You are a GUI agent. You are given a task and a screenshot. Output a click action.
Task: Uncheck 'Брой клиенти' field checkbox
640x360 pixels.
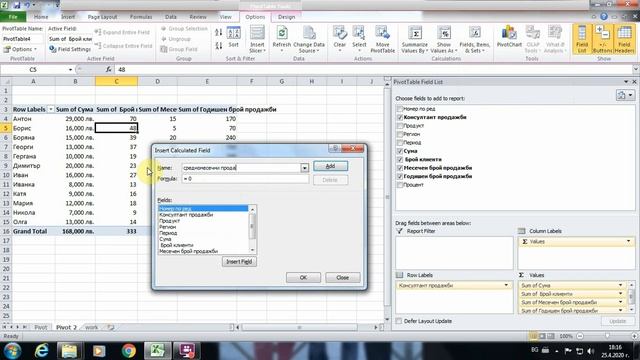click(400, 159)
